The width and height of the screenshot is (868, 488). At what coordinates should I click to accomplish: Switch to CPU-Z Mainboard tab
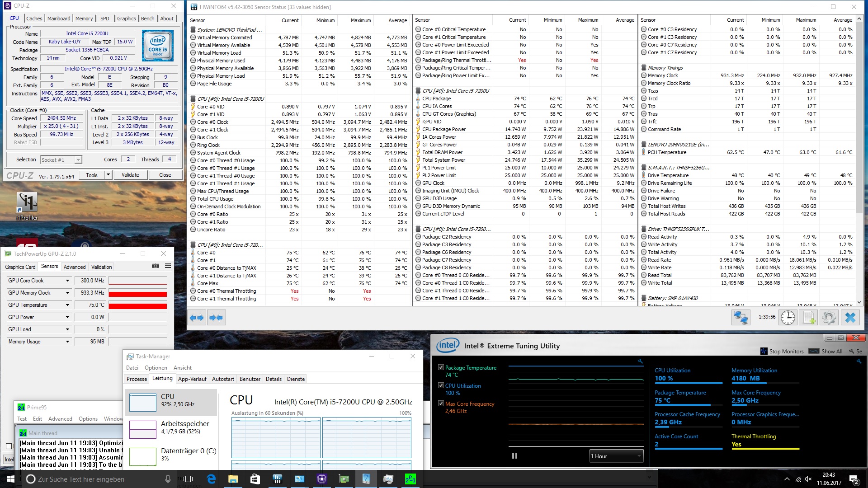[x=59, y=19]
